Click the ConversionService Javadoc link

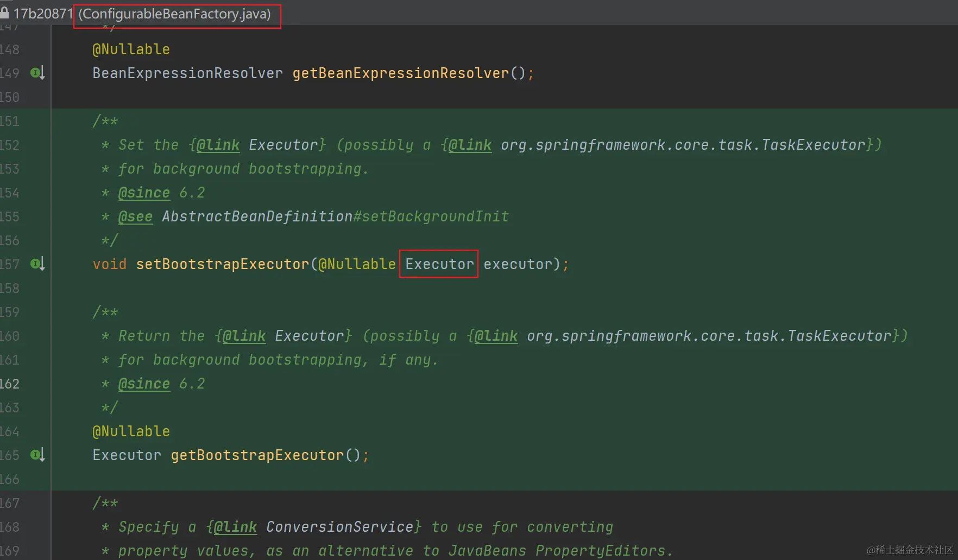coord(340,527)
